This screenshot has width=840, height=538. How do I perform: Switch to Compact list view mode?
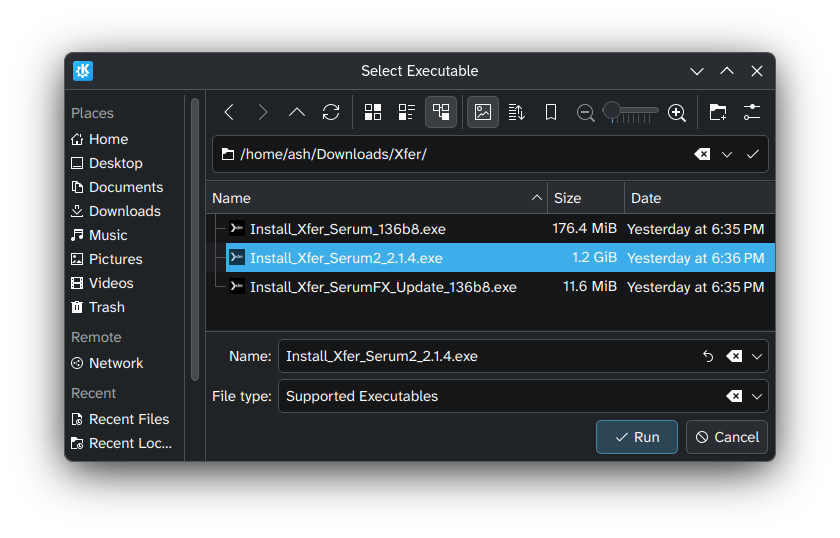407,112
